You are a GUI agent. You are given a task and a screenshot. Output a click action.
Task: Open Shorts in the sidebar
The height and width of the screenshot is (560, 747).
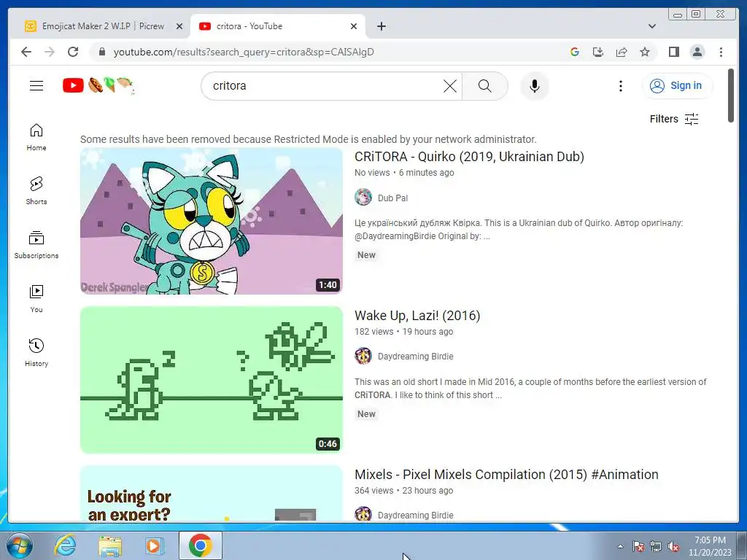36,191
